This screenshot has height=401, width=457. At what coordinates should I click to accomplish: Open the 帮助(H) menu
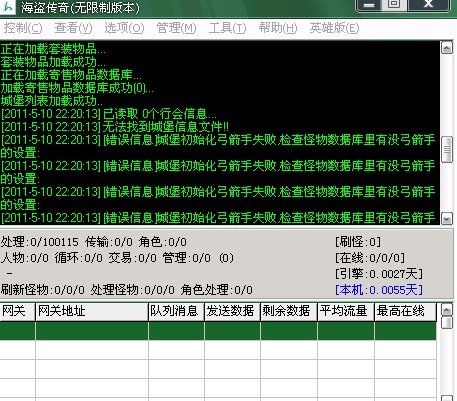(x=278, y=28)
